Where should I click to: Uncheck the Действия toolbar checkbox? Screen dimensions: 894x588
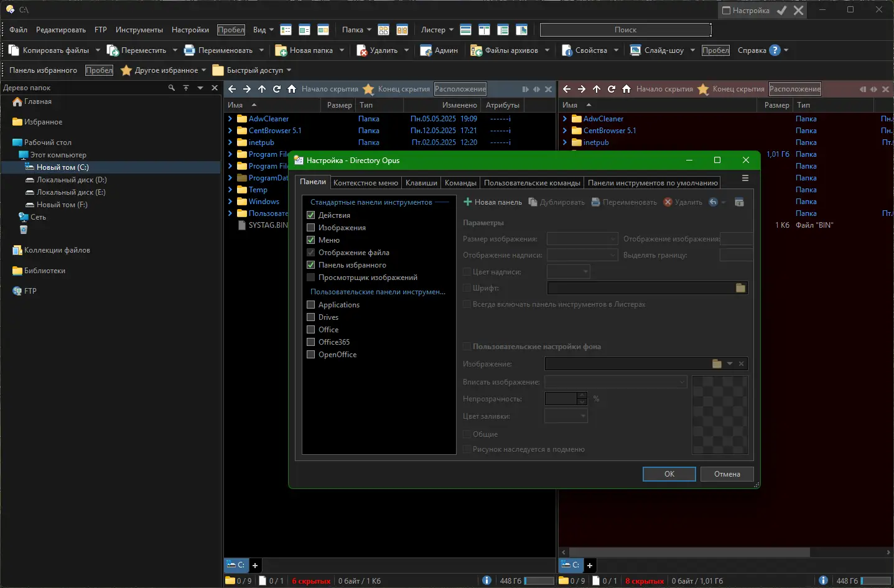click(x=311, y=215)
